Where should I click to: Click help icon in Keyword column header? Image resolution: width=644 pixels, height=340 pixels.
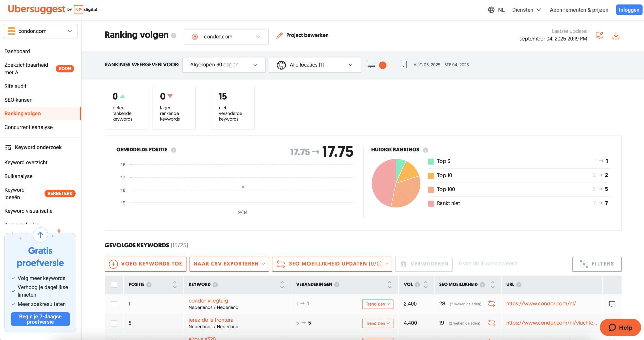click(x=215, y=285)
